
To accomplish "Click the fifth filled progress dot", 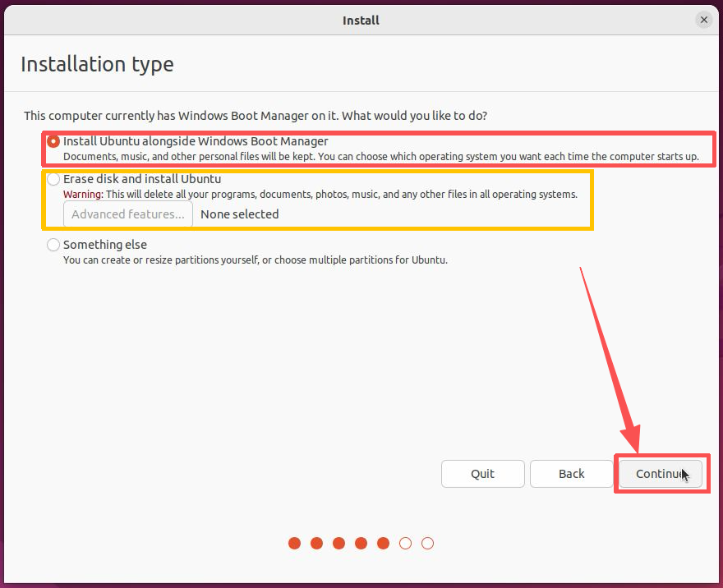I will click(383, 543).
